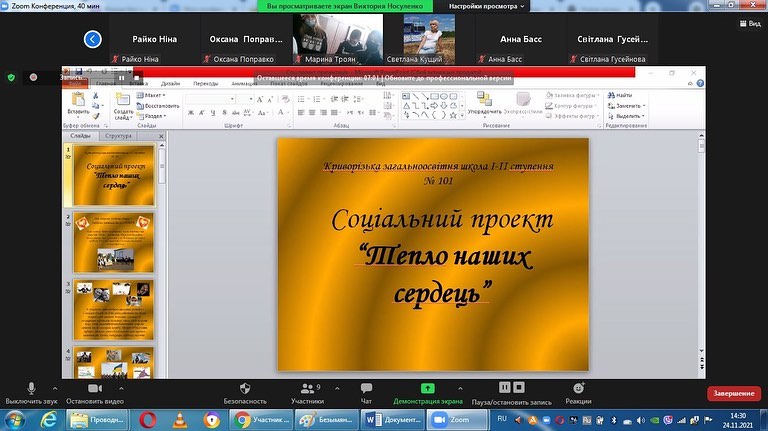This screenshot has width=768, height=431.
Task: Open the font size combo box
Action: click(x=244, y=99)
